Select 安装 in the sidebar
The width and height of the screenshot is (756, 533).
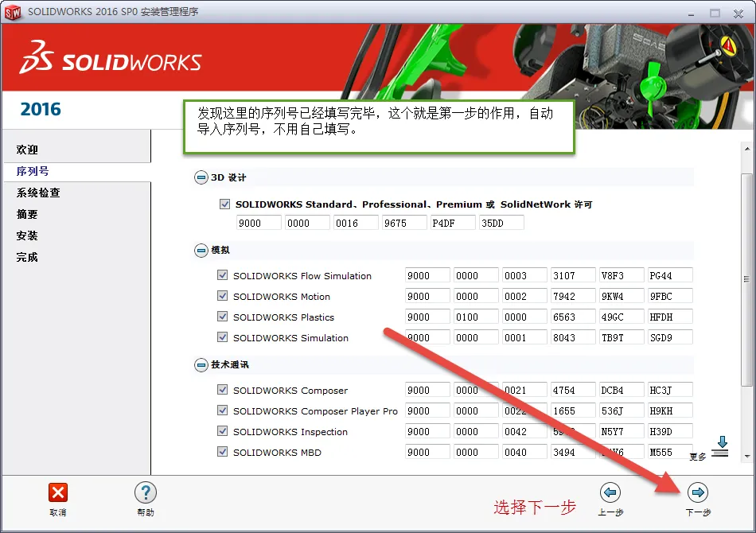pyautogui.click(x=27, y=235)
